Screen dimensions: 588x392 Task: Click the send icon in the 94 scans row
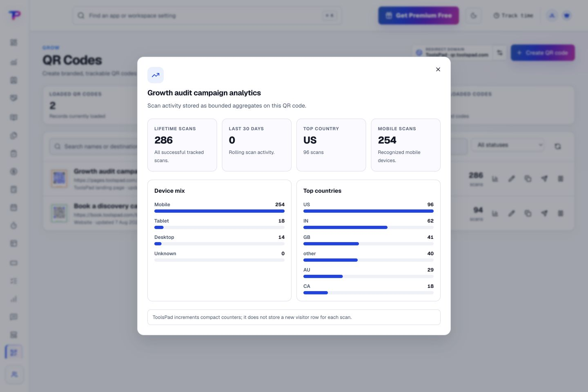[544, 214]
